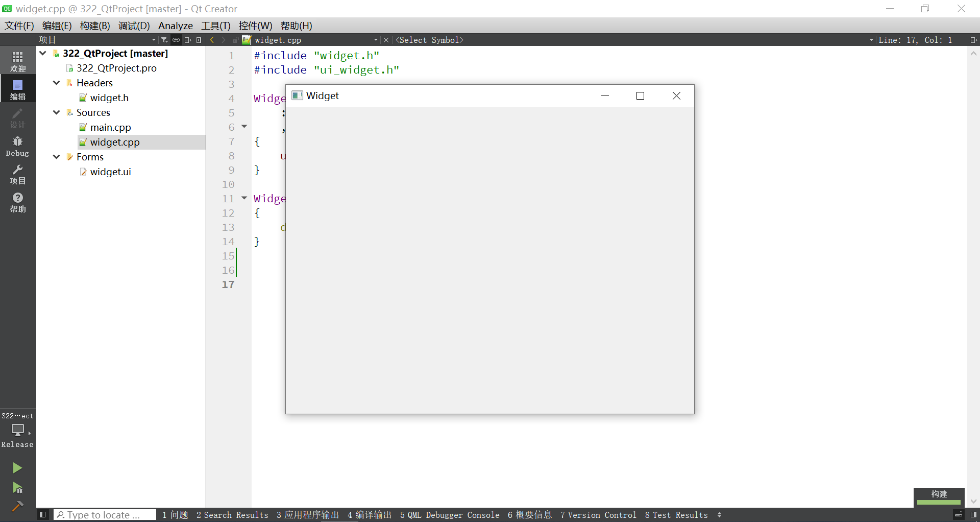The height and width of the screenshot is (522, 980).
Task: Open the 6 概要信息 pane
Action: 530,515
